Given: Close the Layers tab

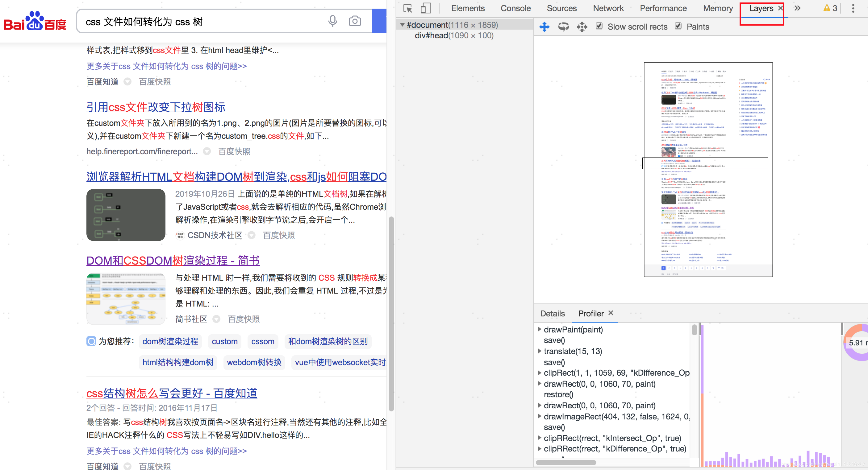Looking at the screenshot, I should (780, 8).
